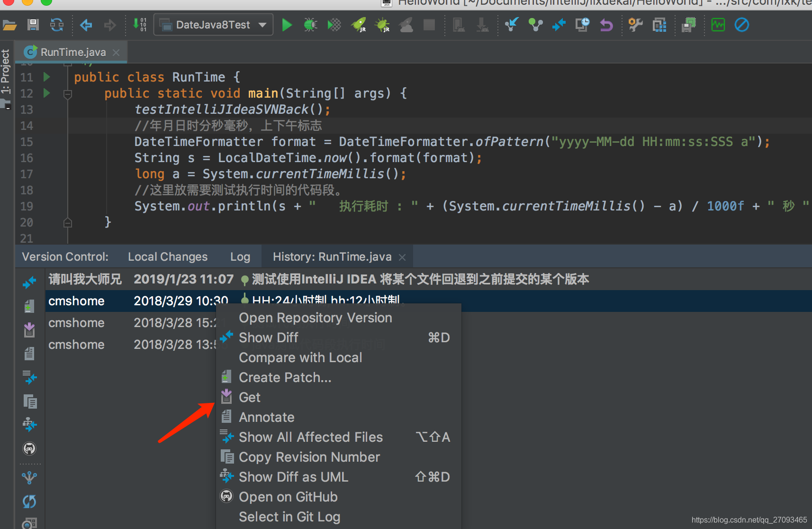Switch to the Log tab
The width and height of the screenshot is (812, 529).
pos(240,257)
